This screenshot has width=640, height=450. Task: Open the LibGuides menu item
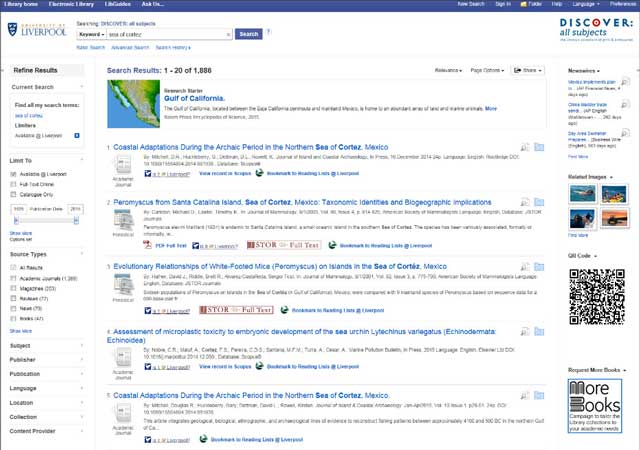111,4
